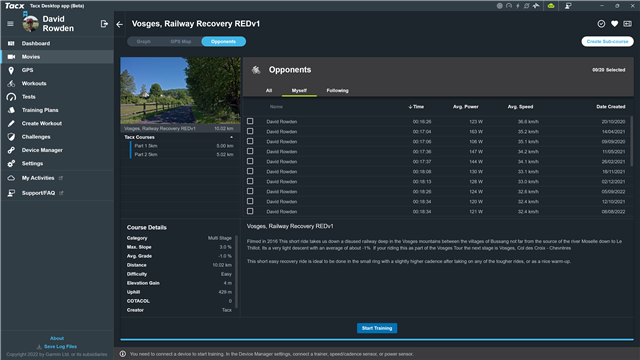
Task: Select Part 1 5km sub-course
Action: coord(183,146)
